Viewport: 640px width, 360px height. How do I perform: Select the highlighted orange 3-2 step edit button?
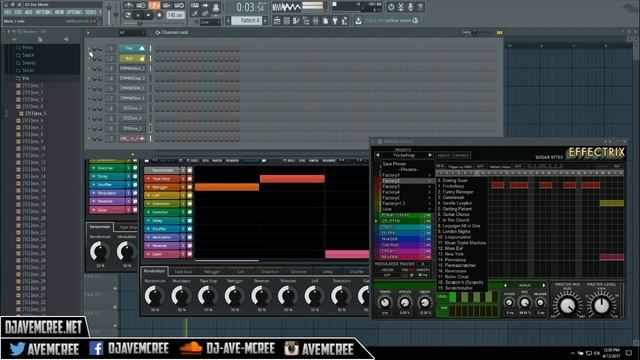click(x=154, y=5)
